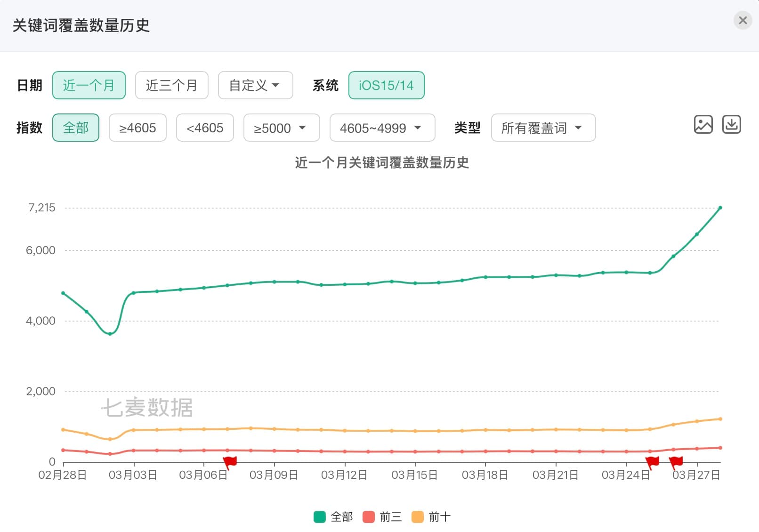Click the iOS15/14 system button
Screen dimensions: 759x532
(x=386, y=85)
